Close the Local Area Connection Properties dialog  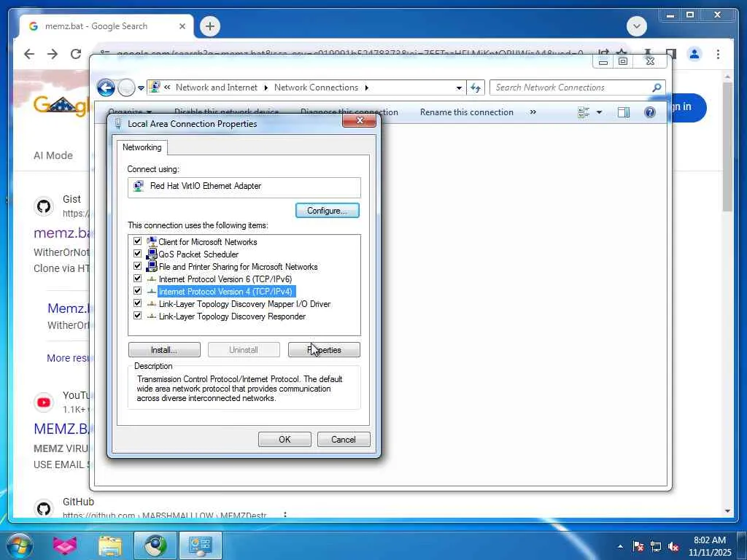(x=360, y=121)
